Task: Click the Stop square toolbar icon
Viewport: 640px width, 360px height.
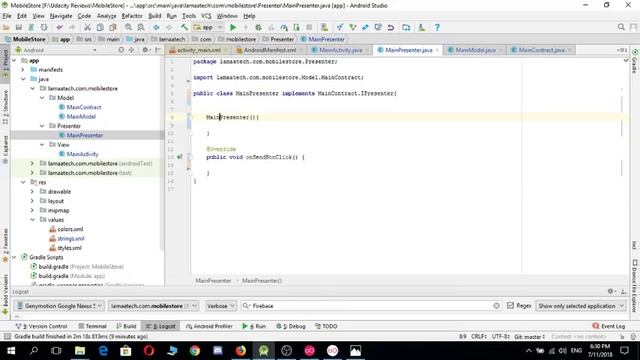Action: pos(309,27)
